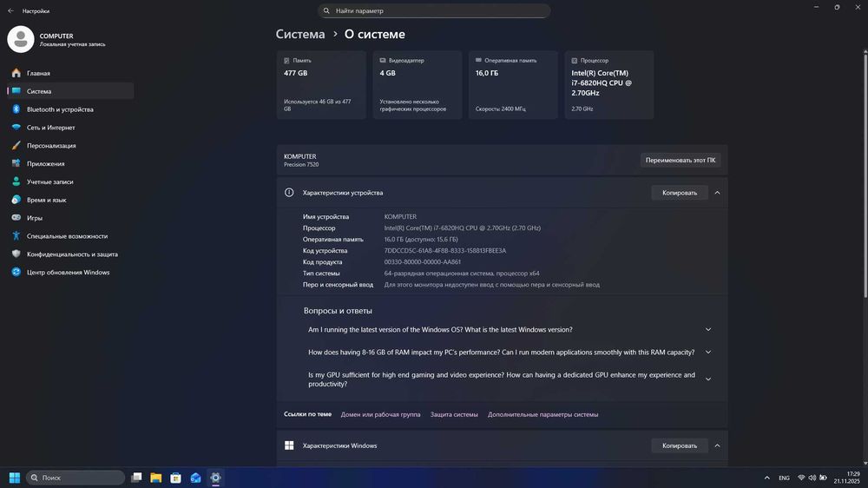Click the Precision 7520 model text
This screenshot has width=868, height=488.
click(x=301, y=164)
